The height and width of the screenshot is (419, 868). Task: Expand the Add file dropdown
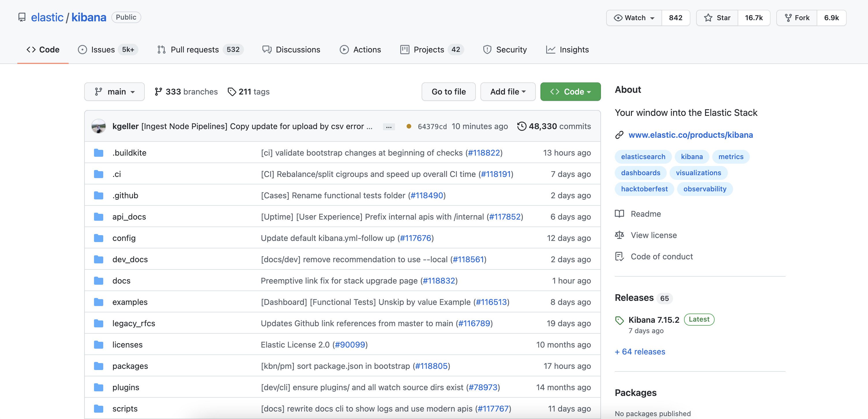pyautogui.click(x=508, y=92)
